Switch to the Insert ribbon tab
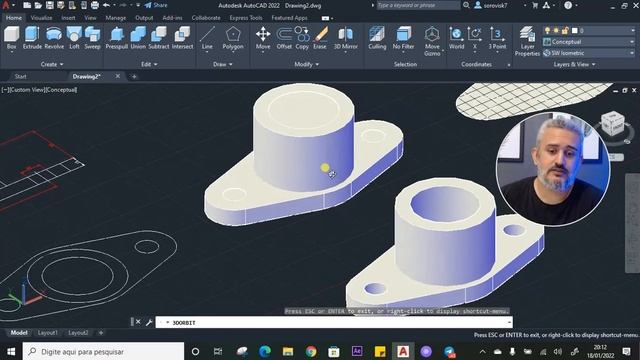 68,18
